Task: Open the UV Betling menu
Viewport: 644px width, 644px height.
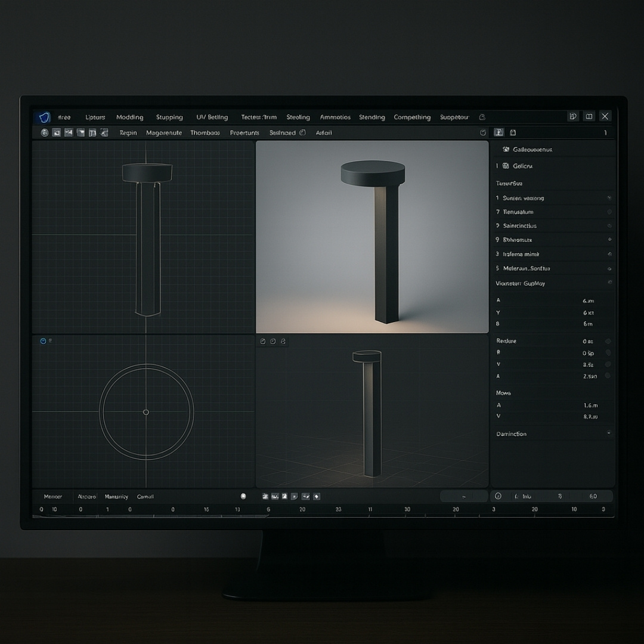Action: (212, 117)
